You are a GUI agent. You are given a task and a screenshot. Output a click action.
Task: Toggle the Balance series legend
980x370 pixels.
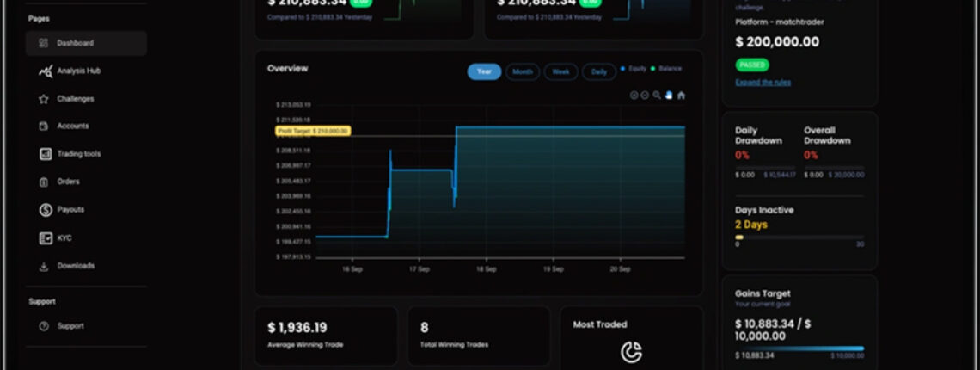point(666,69)
